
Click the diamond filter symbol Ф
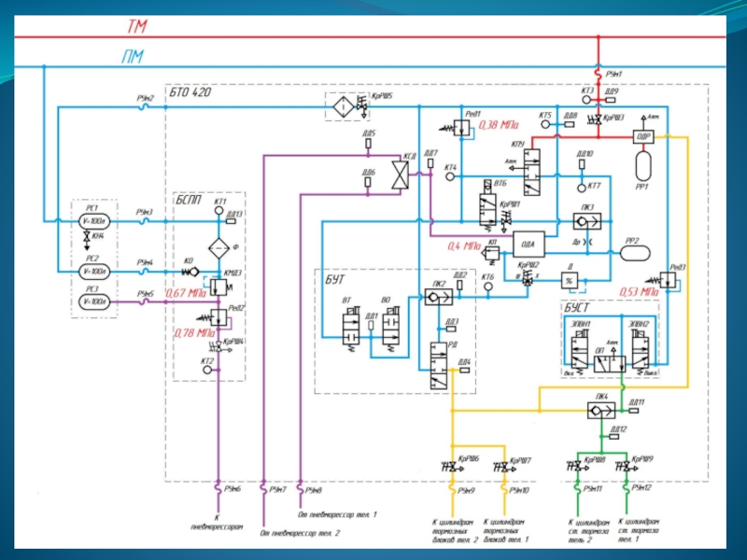click(x=219, y=248)
